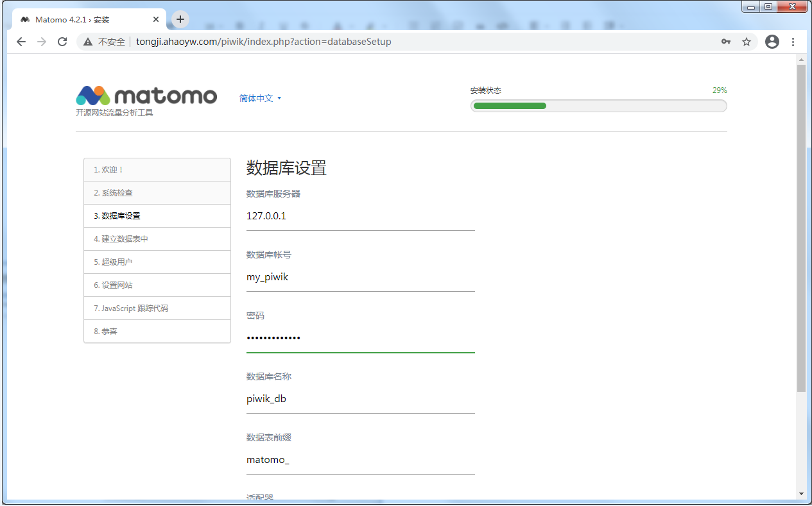The height and width of the screenshot is (506, 812).
Task: Open a new browser tab
Action: pyautogui.click(x=180, y=19)
